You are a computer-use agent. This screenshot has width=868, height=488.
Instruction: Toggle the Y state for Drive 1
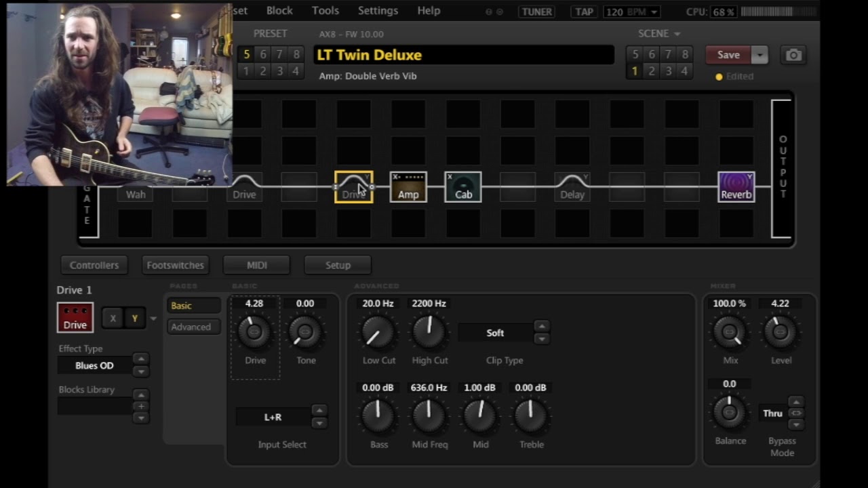pos(134,318)
